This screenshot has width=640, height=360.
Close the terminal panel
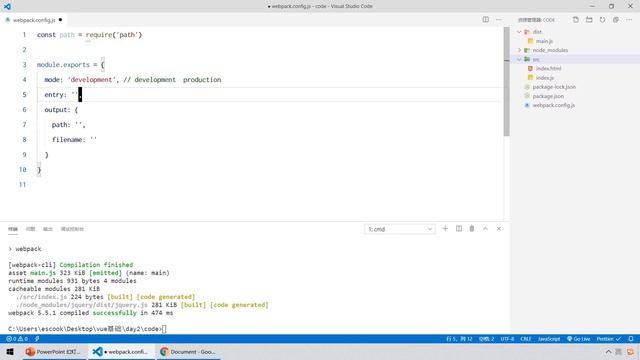(x=499, y=229)
